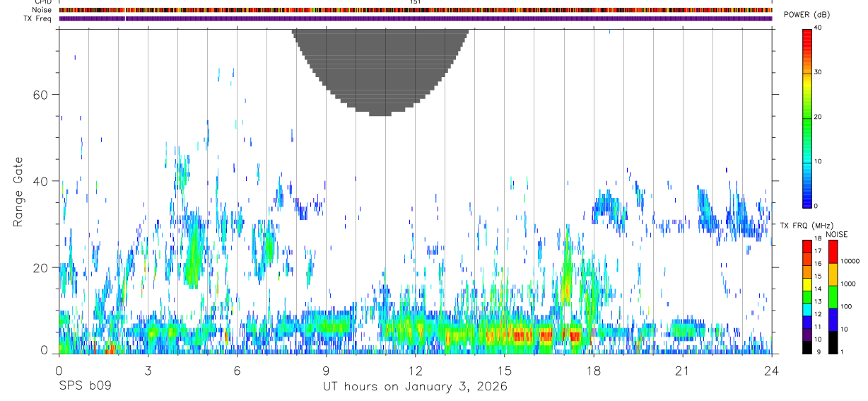Click the 40 label on the POWER colorbar
The image size is (868, 401).
click(x=817, y=28)
